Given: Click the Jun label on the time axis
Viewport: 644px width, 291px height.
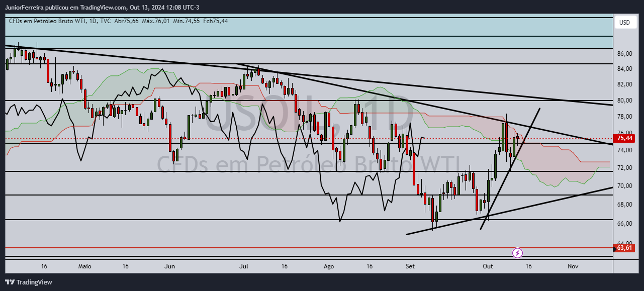Looking at the screenshot, I should point(170,265).
